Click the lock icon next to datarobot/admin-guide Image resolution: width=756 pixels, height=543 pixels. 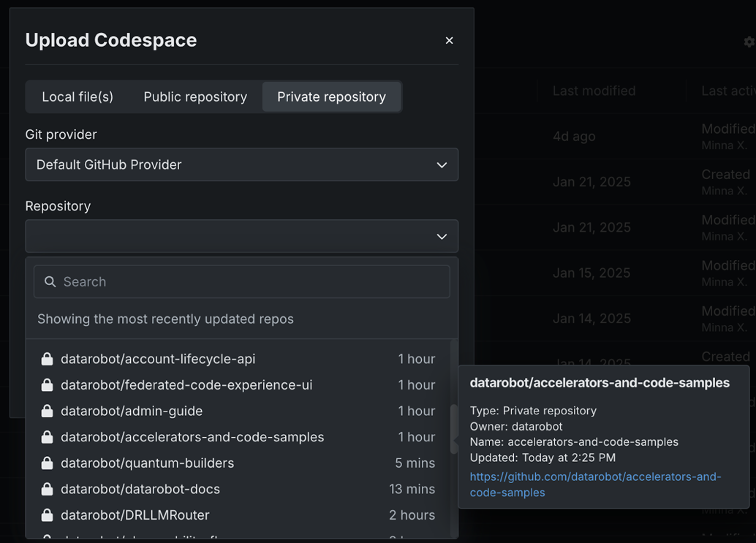[x=47, y=411]
